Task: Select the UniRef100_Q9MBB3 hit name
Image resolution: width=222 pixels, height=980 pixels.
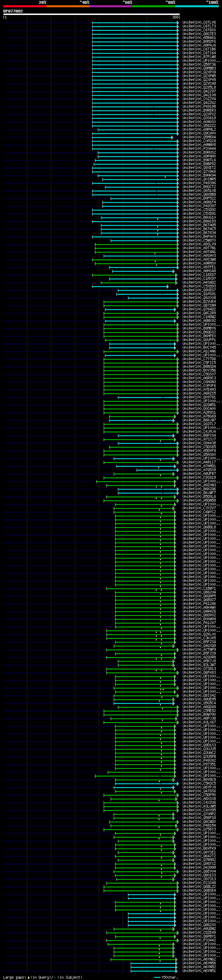Action: point(199,68)
